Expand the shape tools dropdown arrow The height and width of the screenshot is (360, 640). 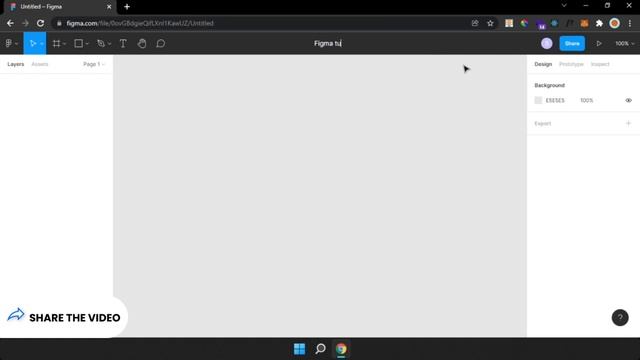point(87,44)
